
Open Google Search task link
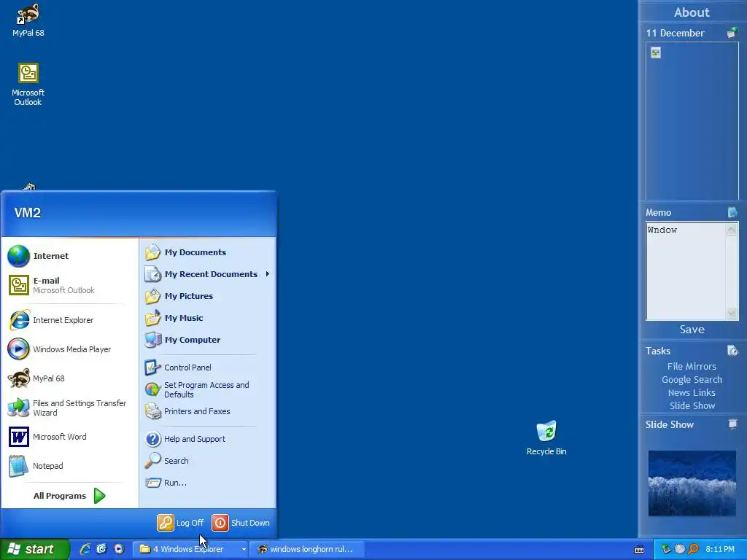[692, 379]
